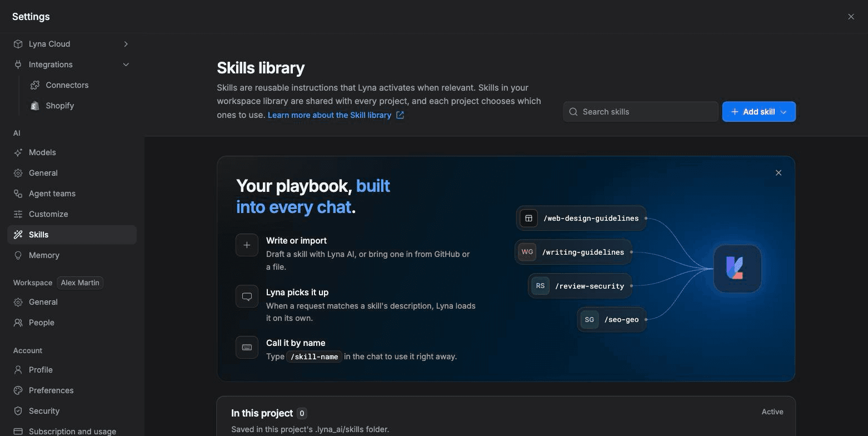
Task: Click the Subscription and usage card icon
Action: click(x=18, y=432)
